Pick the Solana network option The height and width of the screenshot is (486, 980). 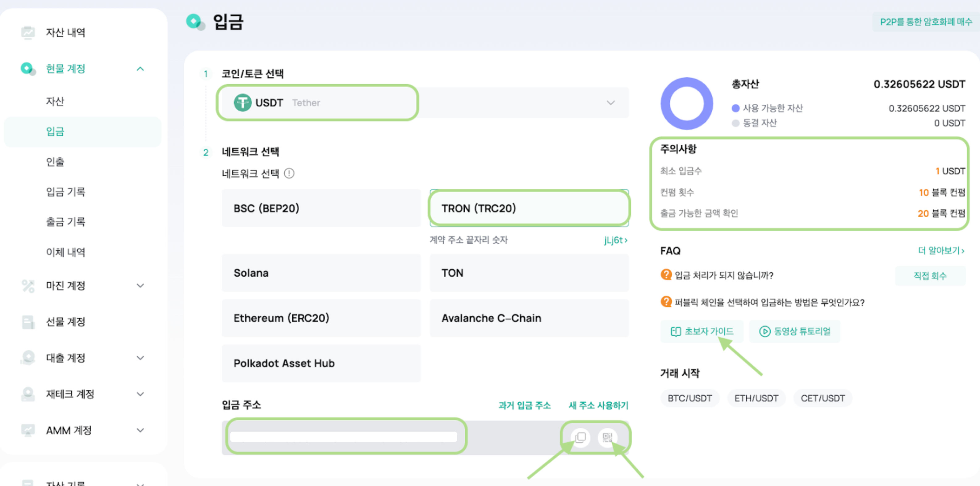[x=321, y=273]
